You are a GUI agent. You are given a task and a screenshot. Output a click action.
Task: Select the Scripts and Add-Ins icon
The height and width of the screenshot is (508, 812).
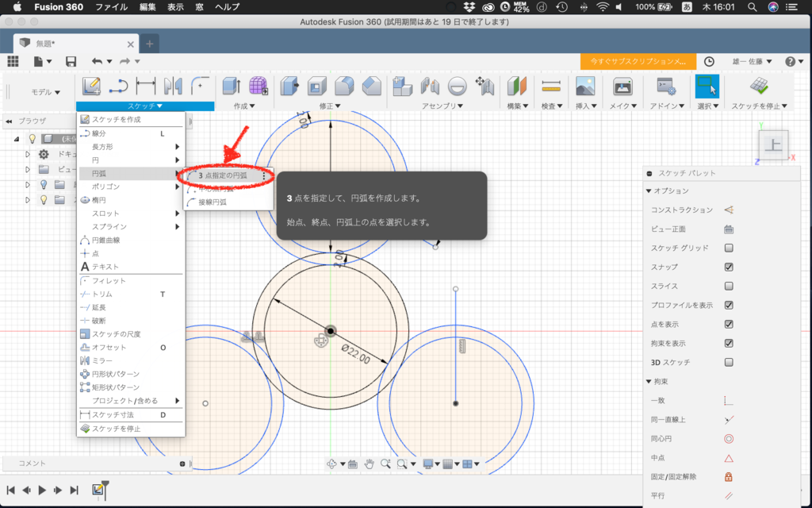tap(666, 86)
